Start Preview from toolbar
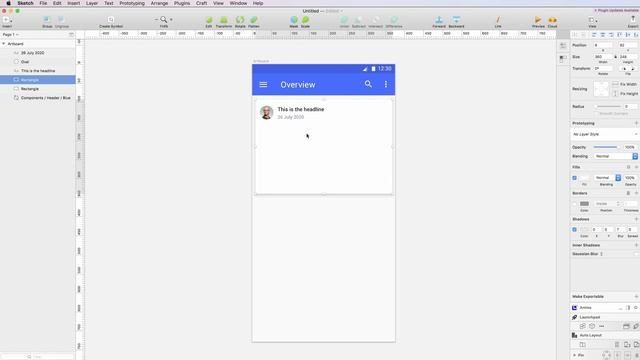640x360 pixels. coord(538,20)
